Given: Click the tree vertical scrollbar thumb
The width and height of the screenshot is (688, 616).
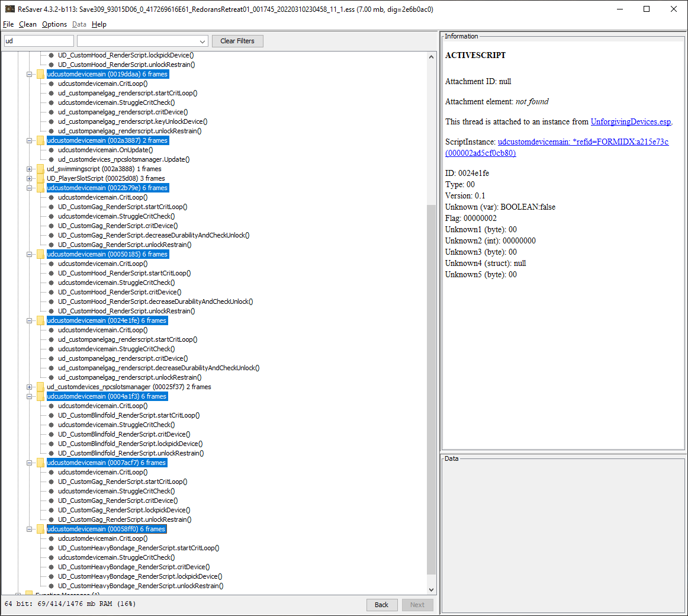Looking at the screenshot, I should (431, 390).
